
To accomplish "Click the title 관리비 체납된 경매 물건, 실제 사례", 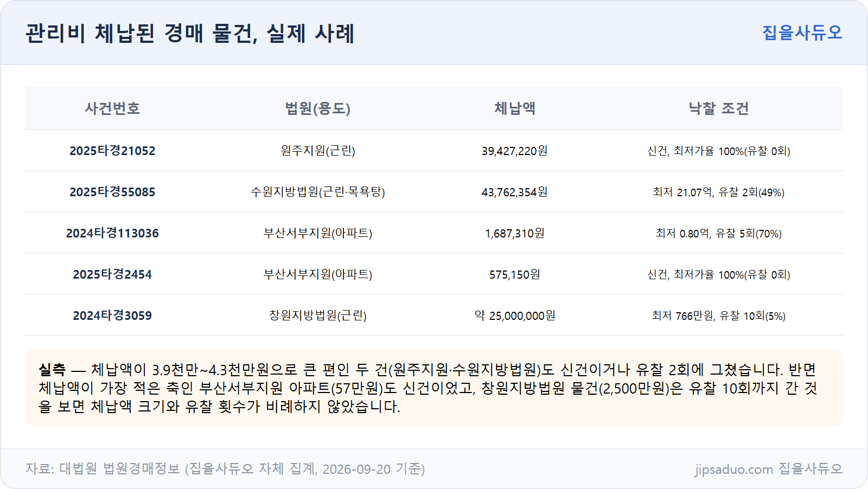I will 190,33.
